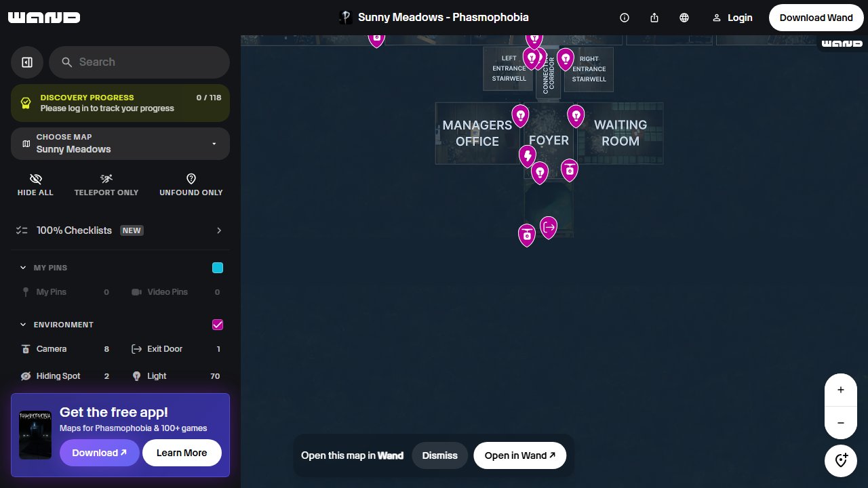Click the share icon in top bar
Image resolution: width=868 pixels, height=488 pixels.
pos(654,18)
